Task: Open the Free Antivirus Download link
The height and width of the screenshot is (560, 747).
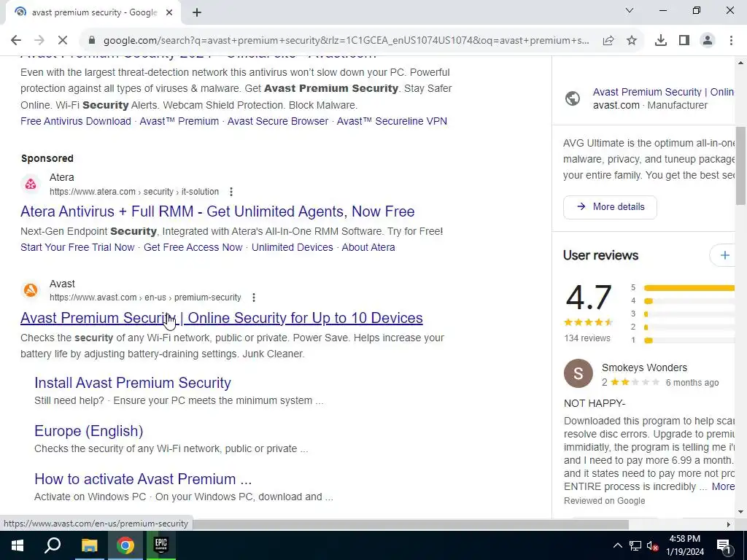Action: pyautogui.click(x=76, y=122)
